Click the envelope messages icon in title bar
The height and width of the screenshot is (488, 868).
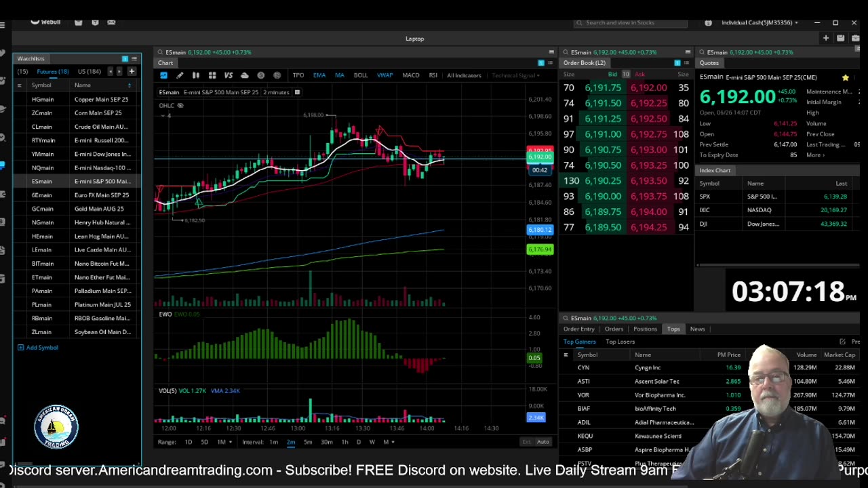(x=111, y=22)
